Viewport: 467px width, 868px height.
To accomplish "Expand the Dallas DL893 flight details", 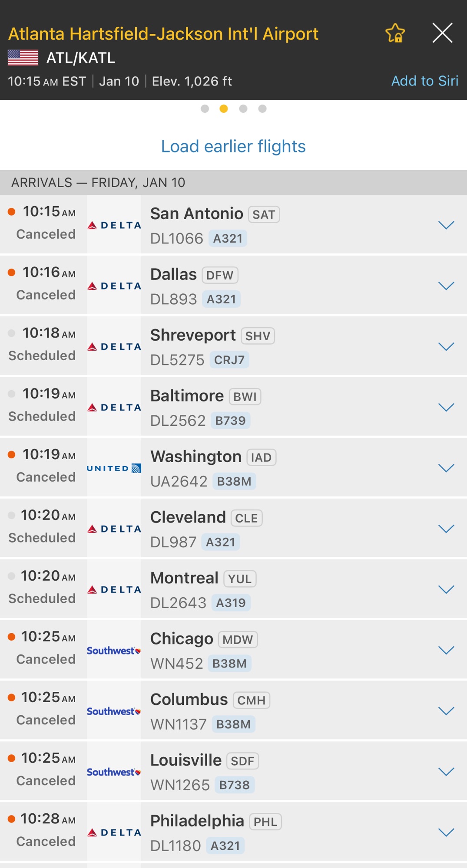I will coord(446,286).
